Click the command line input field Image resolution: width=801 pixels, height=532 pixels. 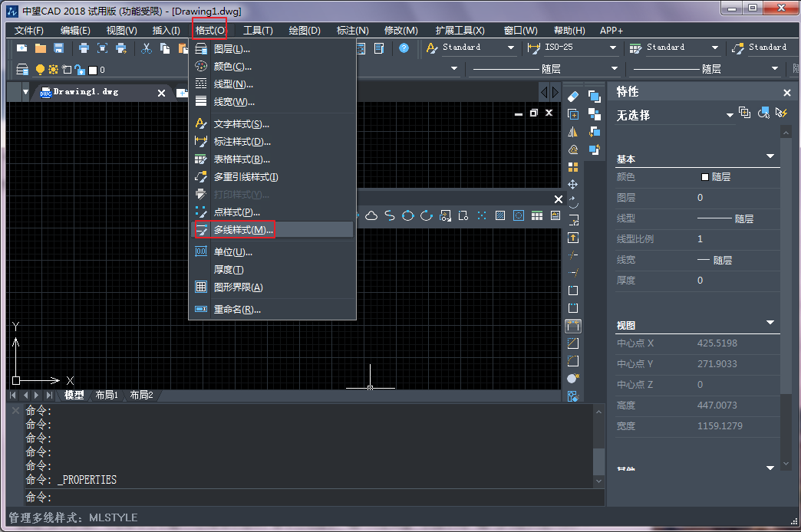(307, 498)
